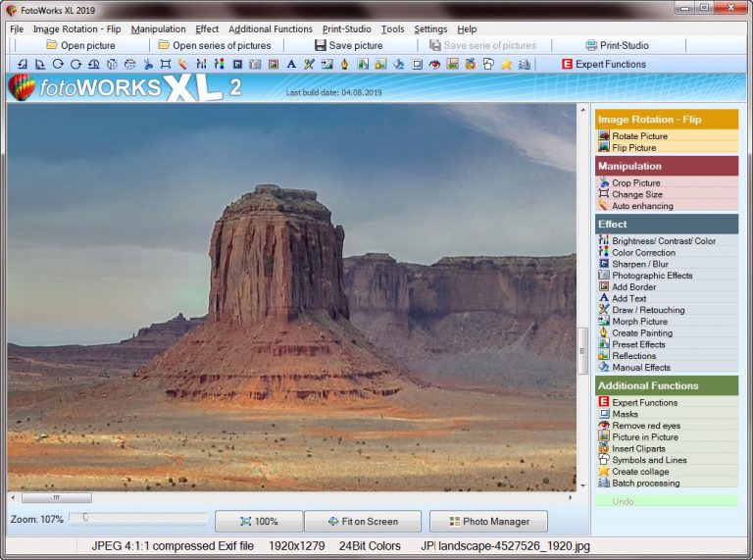
Task: Click the Draw/Retouching toolbar icon
Action: [x=309, y=64]
